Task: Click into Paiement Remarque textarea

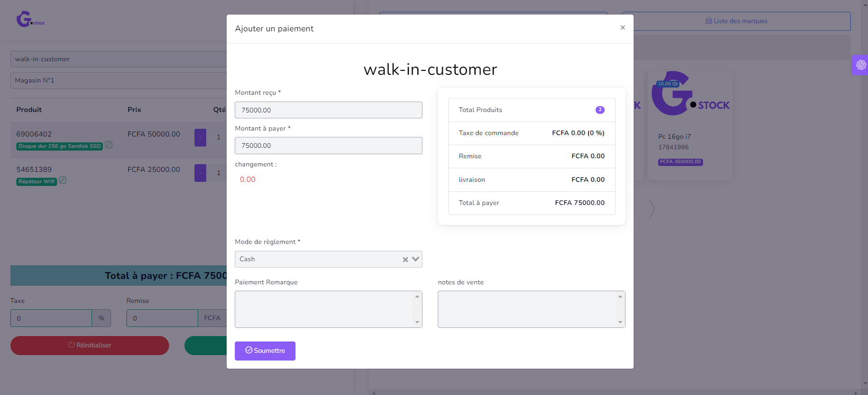Action: 325,309
